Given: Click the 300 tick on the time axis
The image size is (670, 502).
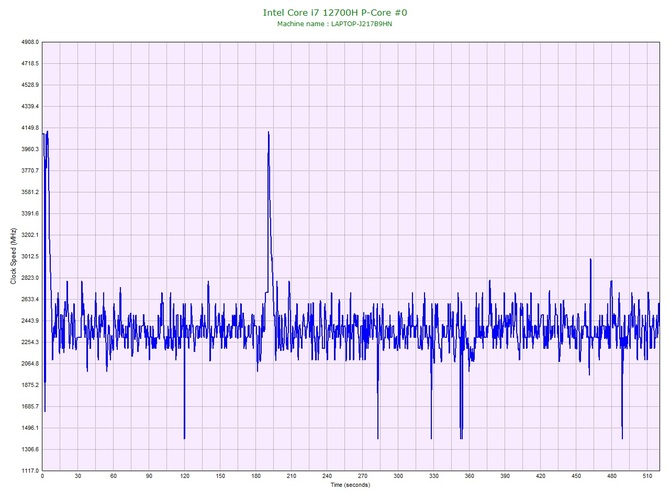Looking at the screenshot, I should [x=398, y=476].
